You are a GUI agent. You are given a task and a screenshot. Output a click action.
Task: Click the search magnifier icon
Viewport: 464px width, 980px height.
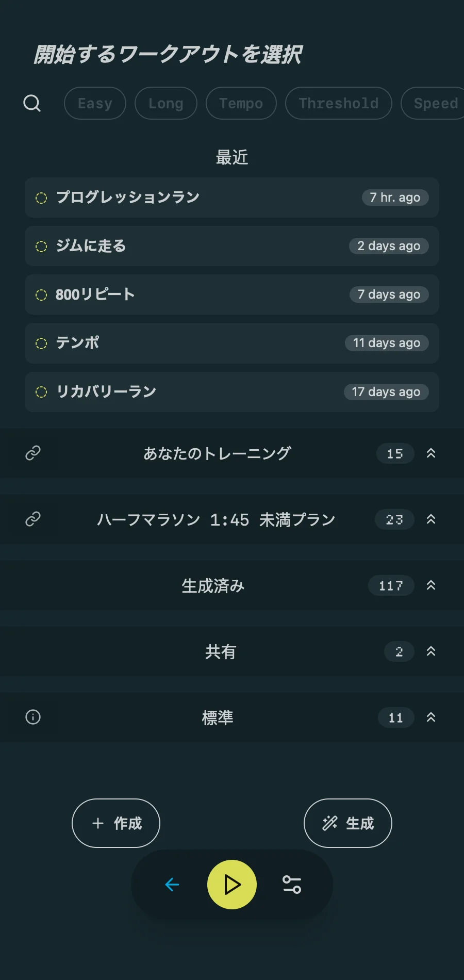(x=32, y=103)
